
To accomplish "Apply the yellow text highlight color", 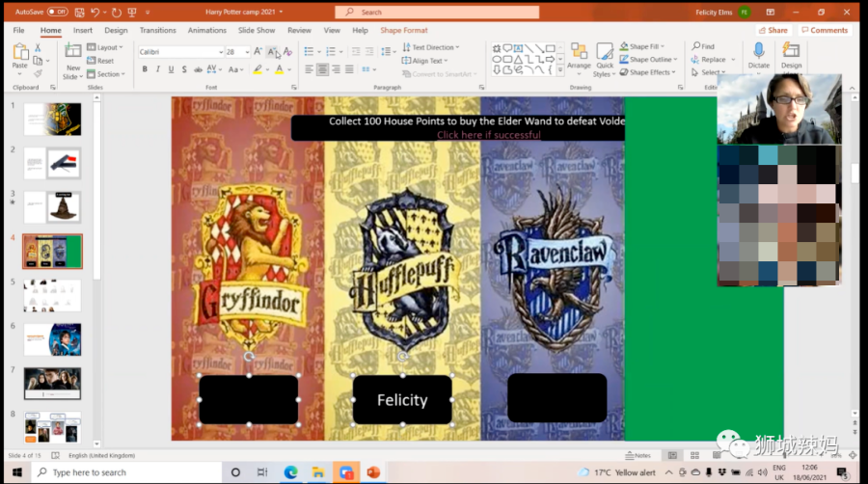I will (x=258, y=69).
